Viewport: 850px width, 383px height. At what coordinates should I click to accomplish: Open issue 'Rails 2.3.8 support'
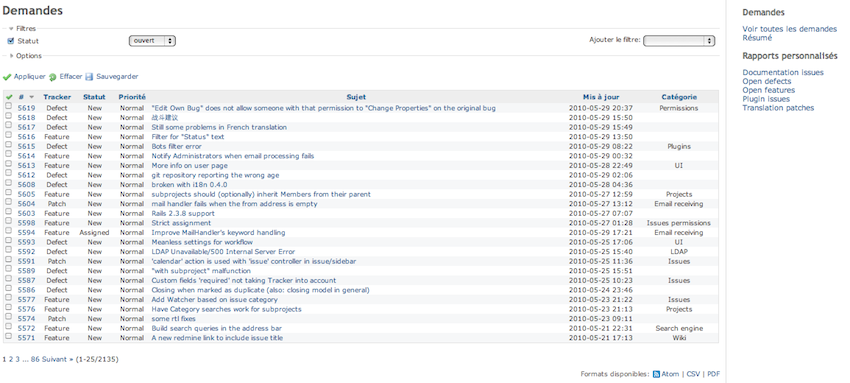pos(183,213)
